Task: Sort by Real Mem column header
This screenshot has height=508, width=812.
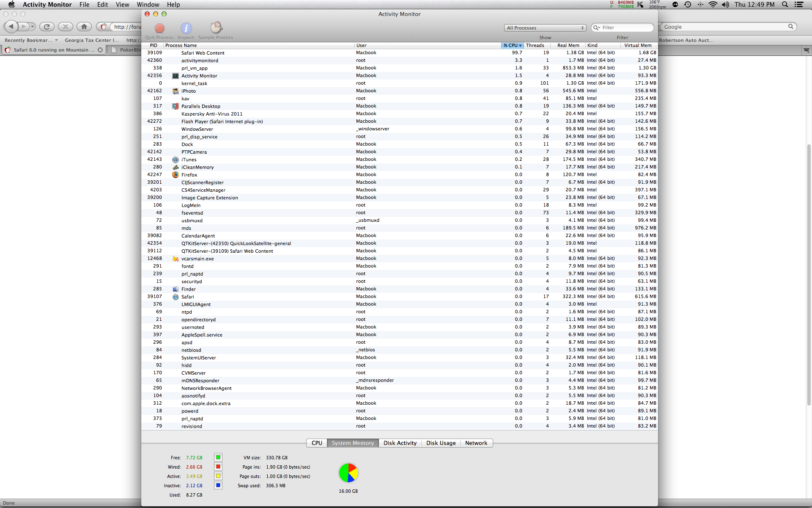Action: (x=568, y=45)
